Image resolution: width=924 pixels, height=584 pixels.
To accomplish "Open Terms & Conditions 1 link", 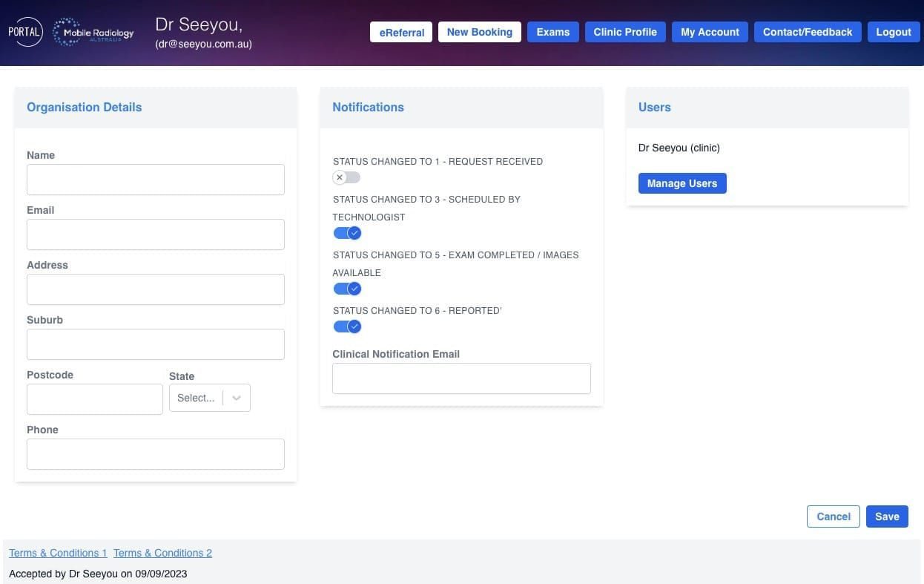I will click(x=58, y=553).
